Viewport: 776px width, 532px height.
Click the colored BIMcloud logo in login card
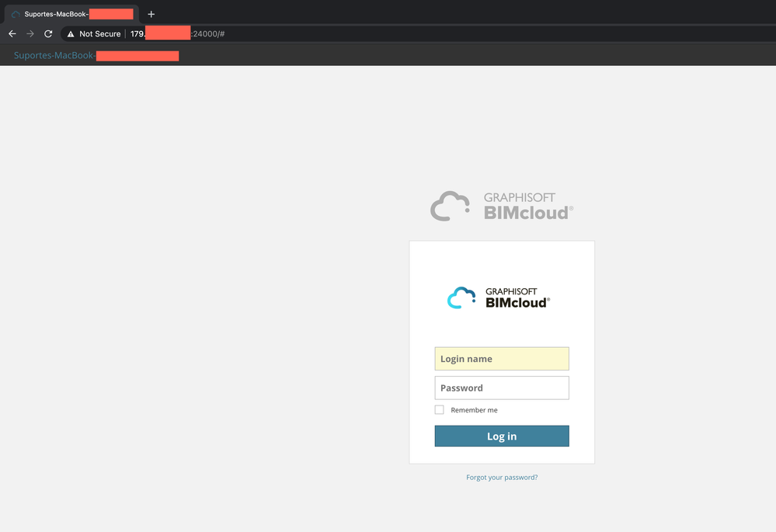pyautogui.click(x=499, y=298)
